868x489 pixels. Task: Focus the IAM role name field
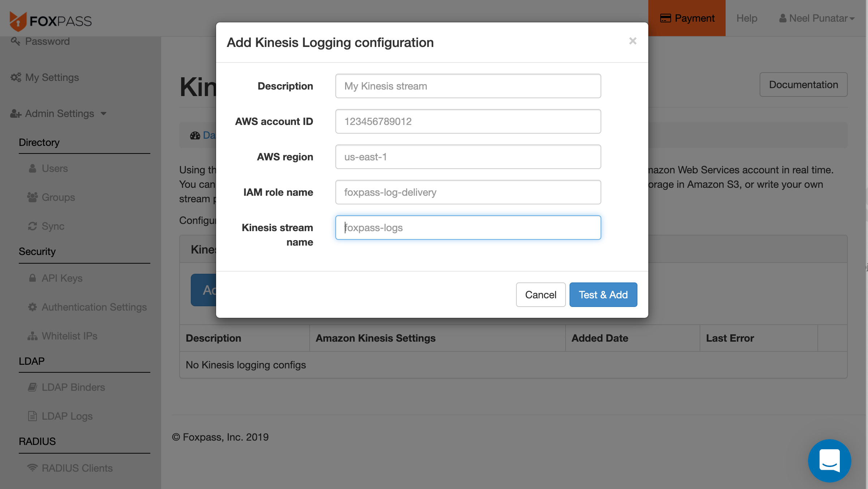click(x=468, y=192)
